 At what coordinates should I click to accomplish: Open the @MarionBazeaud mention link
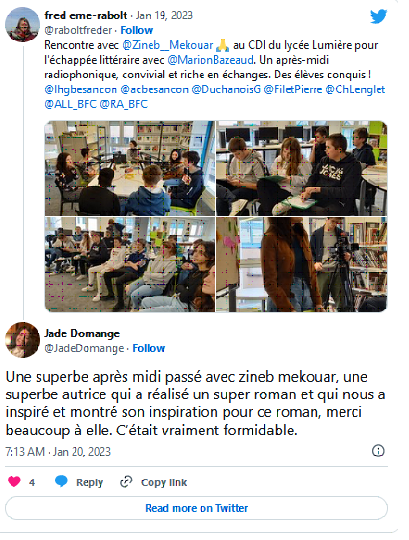pos(210,60)
